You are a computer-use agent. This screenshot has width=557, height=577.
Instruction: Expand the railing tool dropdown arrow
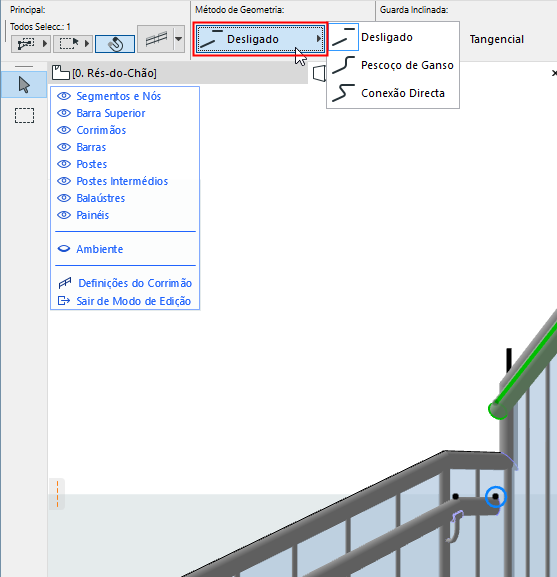(179, 39)
